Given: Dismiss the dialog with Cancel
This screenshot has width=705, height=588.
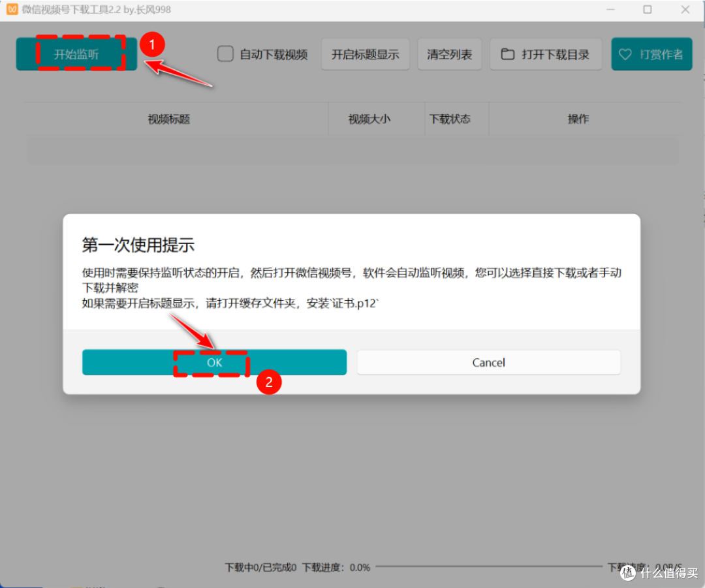Looking at the screenshot, I should click(x=489, y=362).
